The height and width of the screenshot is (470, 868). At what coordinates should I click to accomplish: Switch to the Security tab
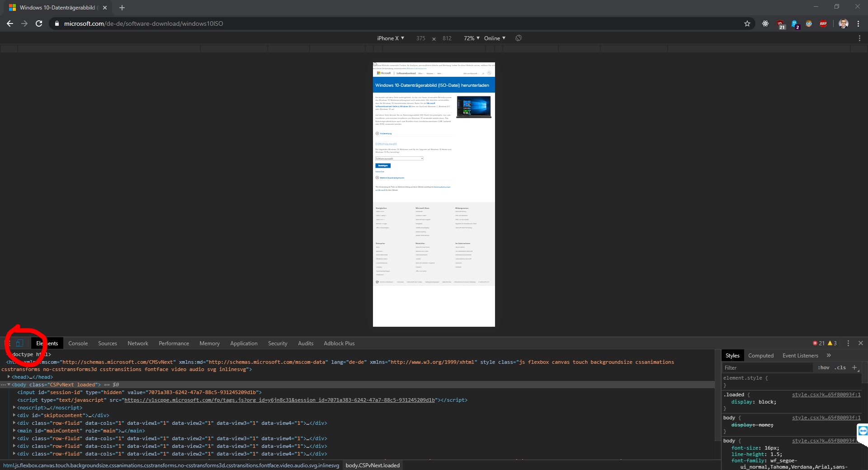[278, 343]
